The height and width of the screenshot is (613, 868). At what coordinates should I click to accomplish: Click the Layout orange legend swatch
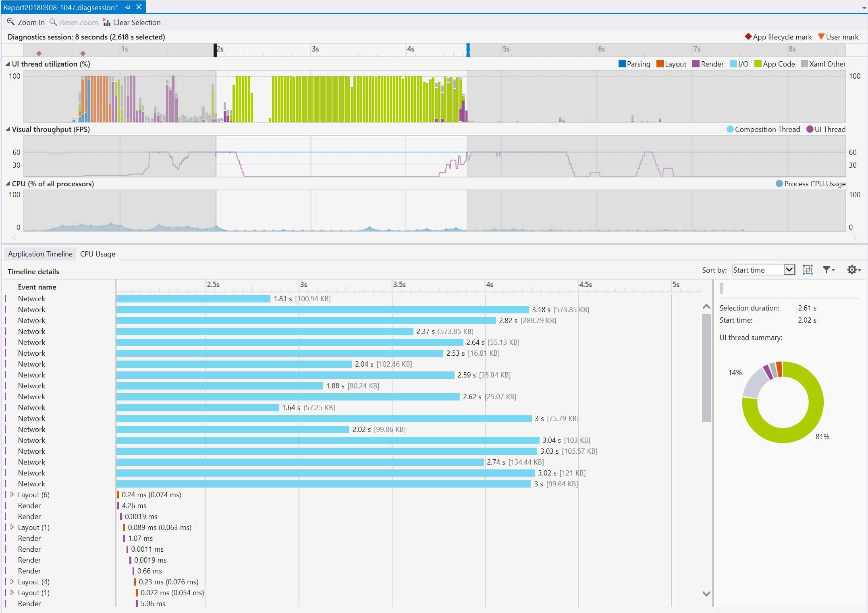click(660, 64)
